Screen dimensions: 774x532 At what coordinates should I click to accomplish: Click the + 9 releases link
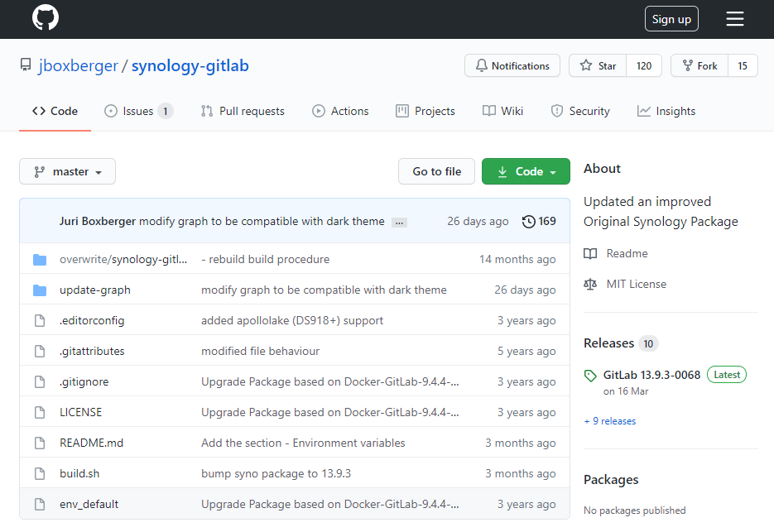click(609, 421)
